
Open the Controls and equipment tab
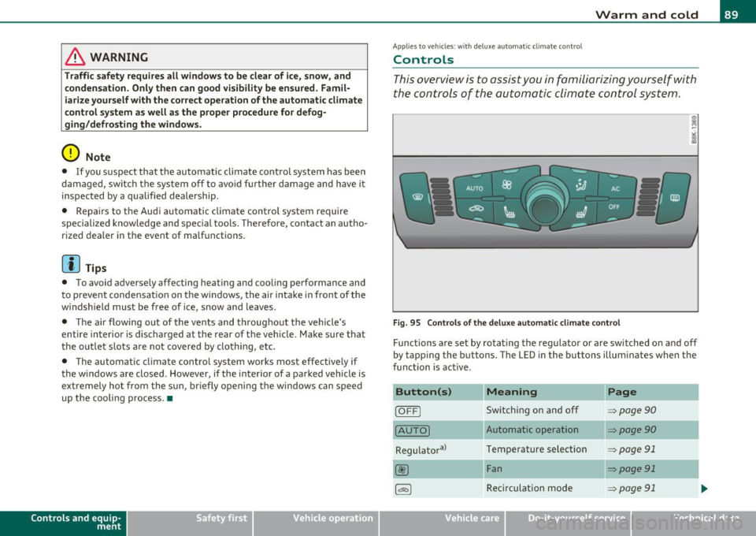[x=63, y=523]
